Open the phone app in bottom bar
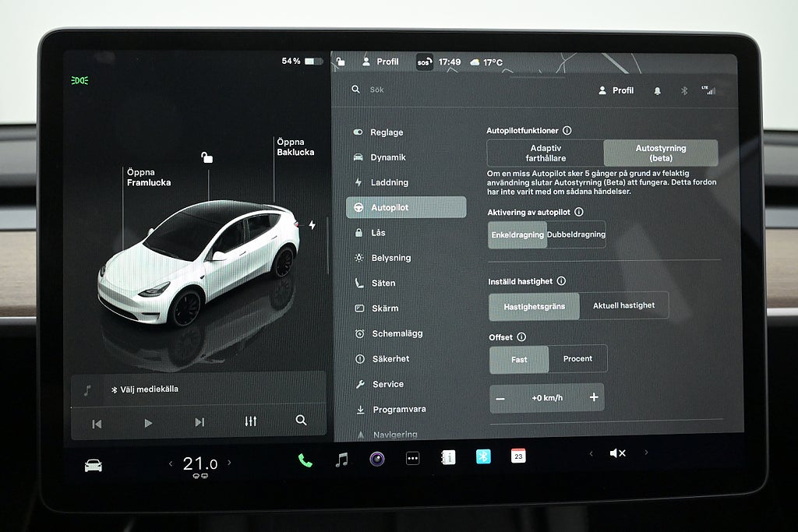The image size is (798, 532). 305,460
